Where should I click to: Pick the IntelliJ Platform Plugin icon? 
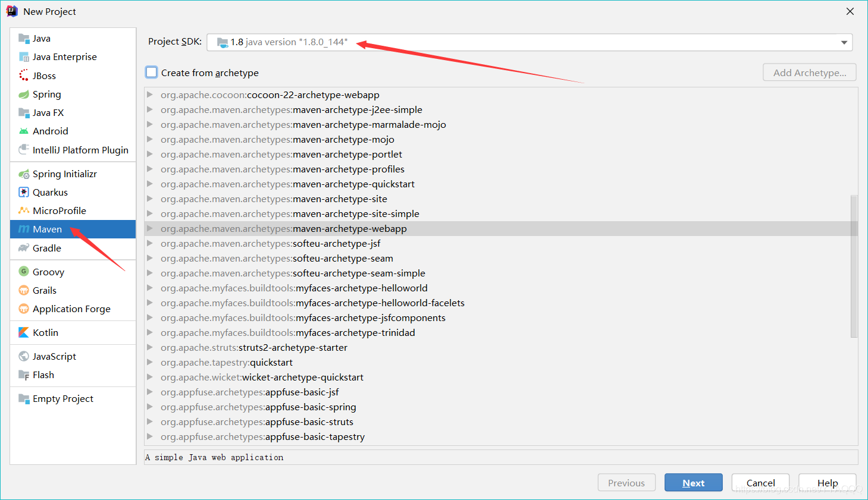(x=24, y=149)
